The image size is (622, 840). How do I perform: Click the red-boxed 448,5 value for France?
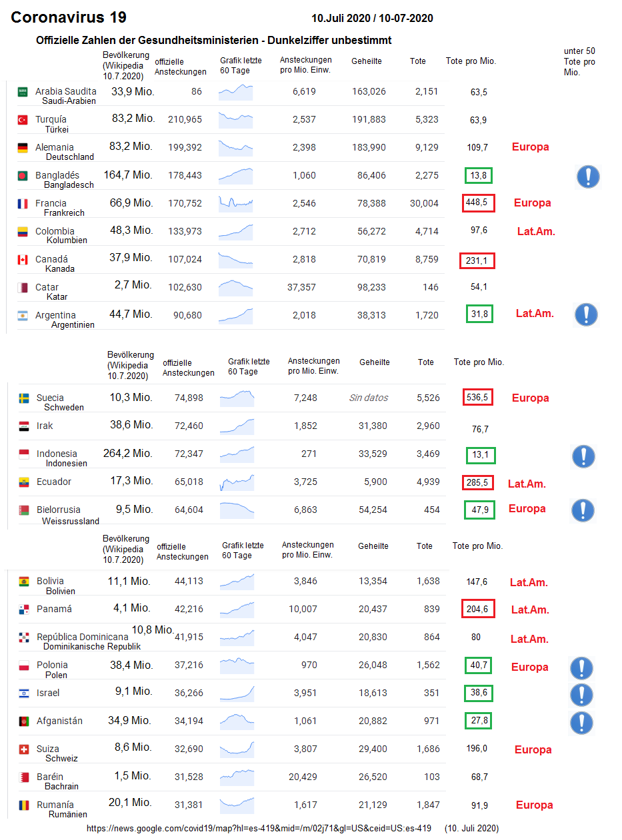(478, 203)
